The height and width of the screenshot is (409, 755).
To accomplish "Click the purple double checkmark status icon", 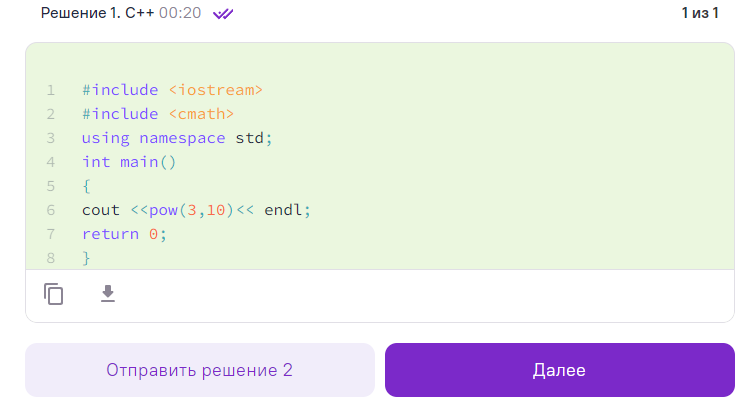I will click(x=223, y=13).
